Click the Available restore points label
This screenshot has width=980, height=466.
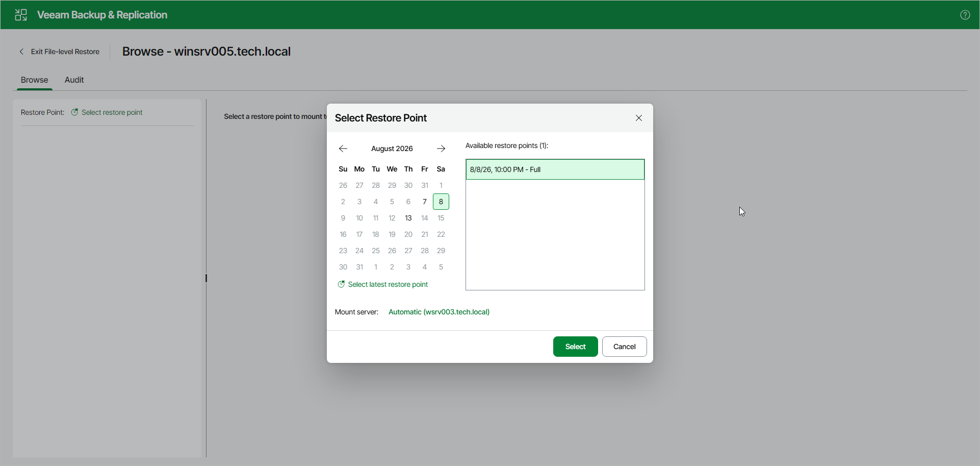click(x=507, y=145)
